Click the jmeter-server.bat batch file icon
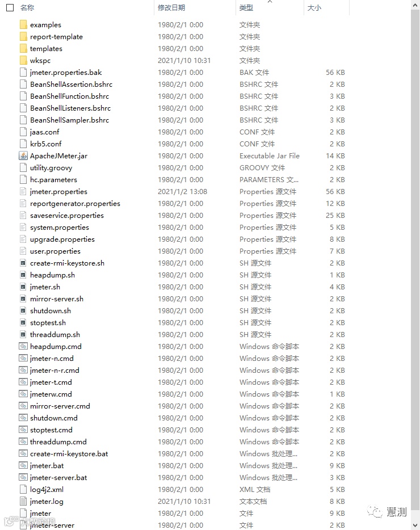This screenshot has width=420, height=530. coord(23,477)
